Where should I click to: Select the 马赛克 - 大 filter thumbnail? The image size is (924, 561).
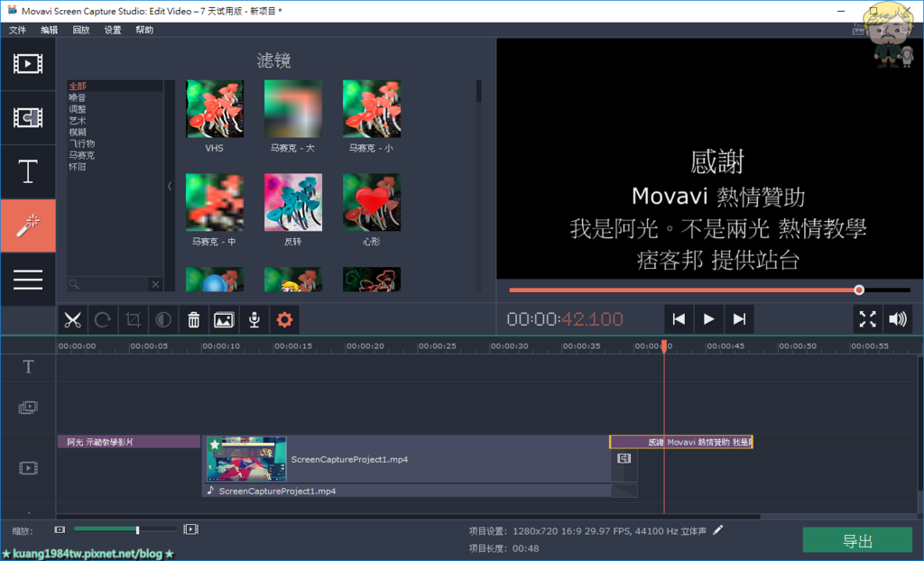tap(293, 109)
